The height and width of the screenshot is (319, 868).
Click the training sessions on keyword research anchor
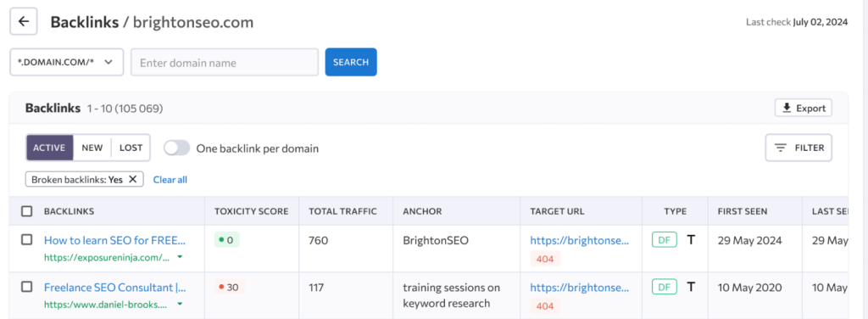451,295
